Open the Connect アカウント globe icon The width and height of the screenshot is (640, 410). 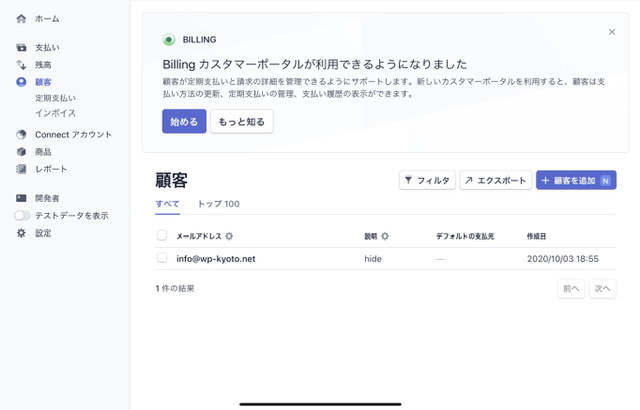pyautogui.click(x=22, y=134)
